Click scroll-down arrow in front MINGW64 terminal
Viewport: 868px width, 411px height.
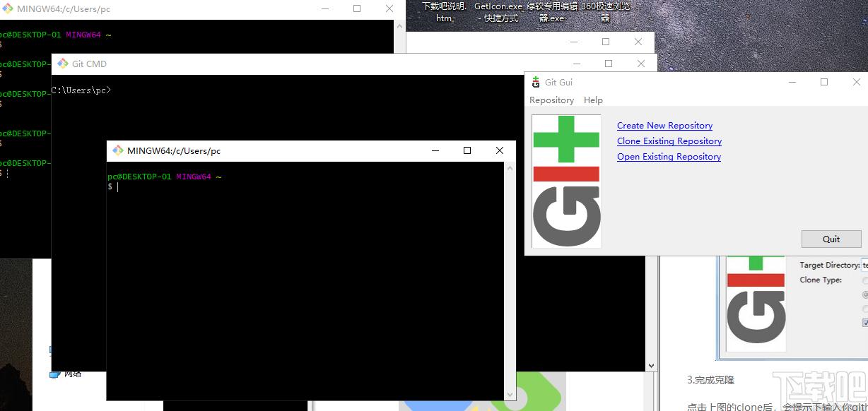tap(510, 394)
